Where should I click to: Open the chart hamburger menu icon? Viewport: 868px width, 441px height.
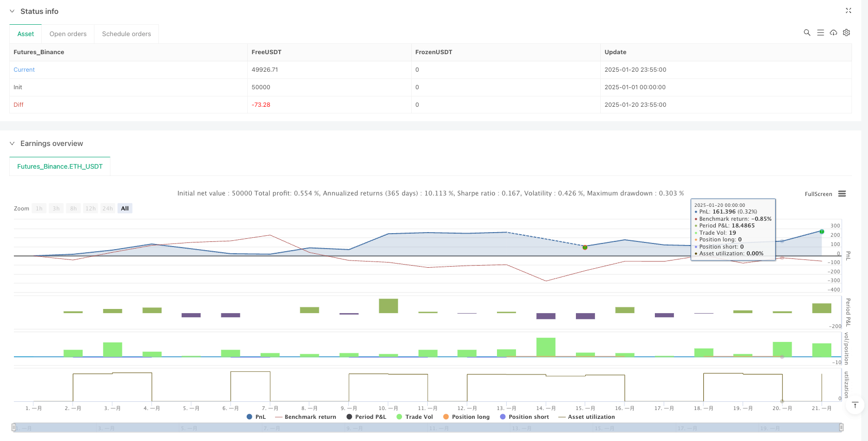pos(842,194)
